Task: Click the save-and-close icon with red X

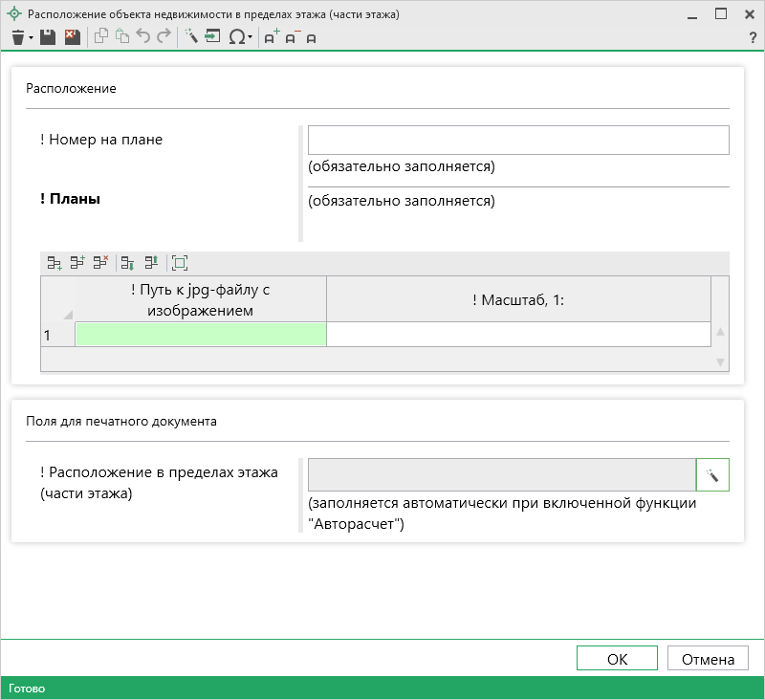Action: tap(72, 37)
